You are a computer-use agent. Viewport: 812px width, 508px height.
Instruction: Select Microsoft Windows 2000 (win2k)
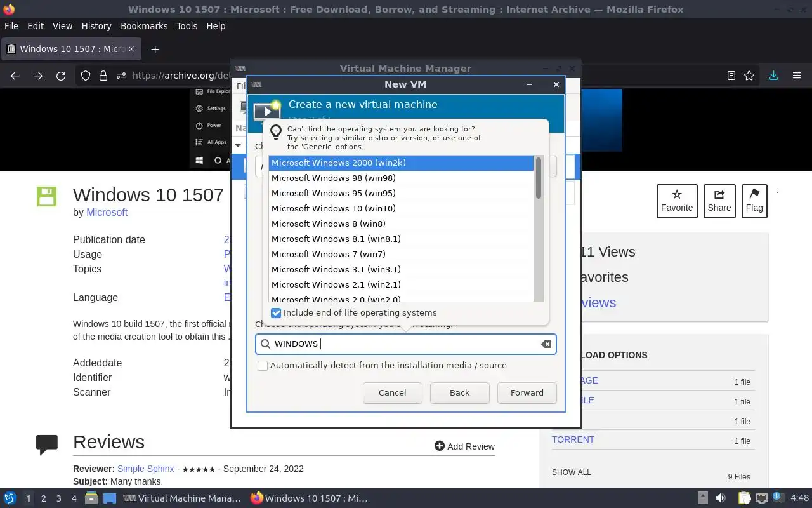click(401, 163)
